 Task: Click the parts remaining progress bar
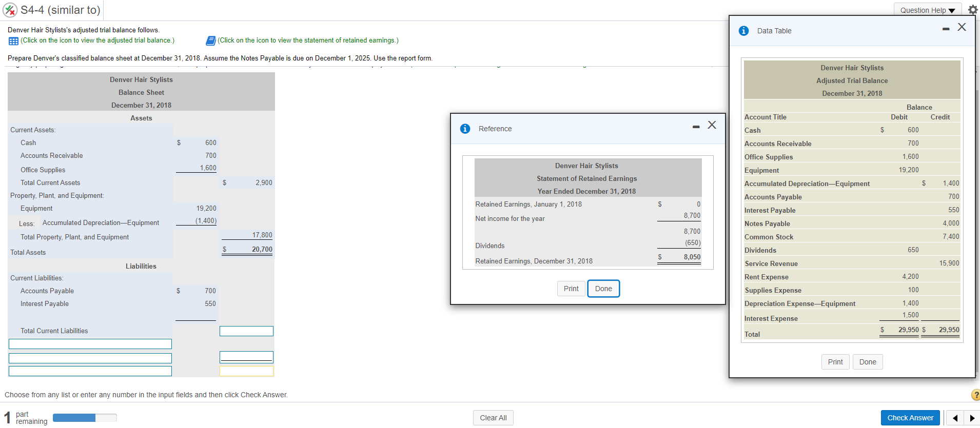(85, 418)
